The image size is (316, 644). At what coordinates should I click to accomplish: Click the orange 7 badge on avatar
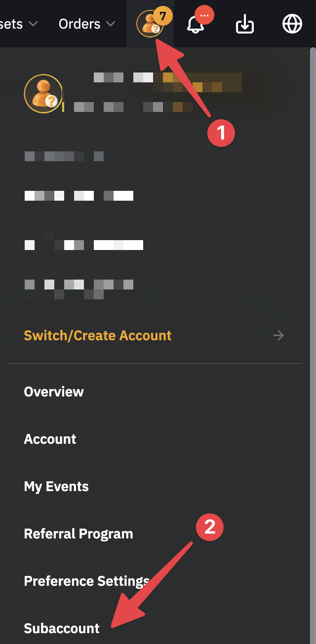coord(162,16)
